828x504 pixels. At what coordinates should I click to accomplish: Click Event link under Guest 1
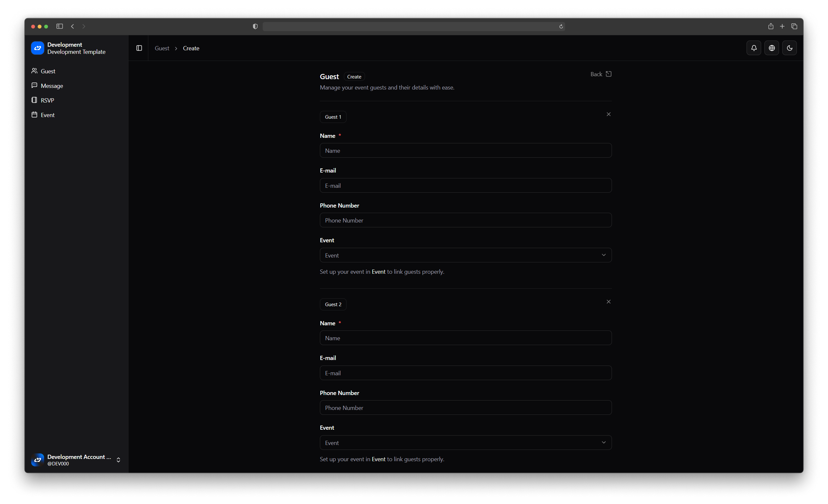[x=378, y=272]
